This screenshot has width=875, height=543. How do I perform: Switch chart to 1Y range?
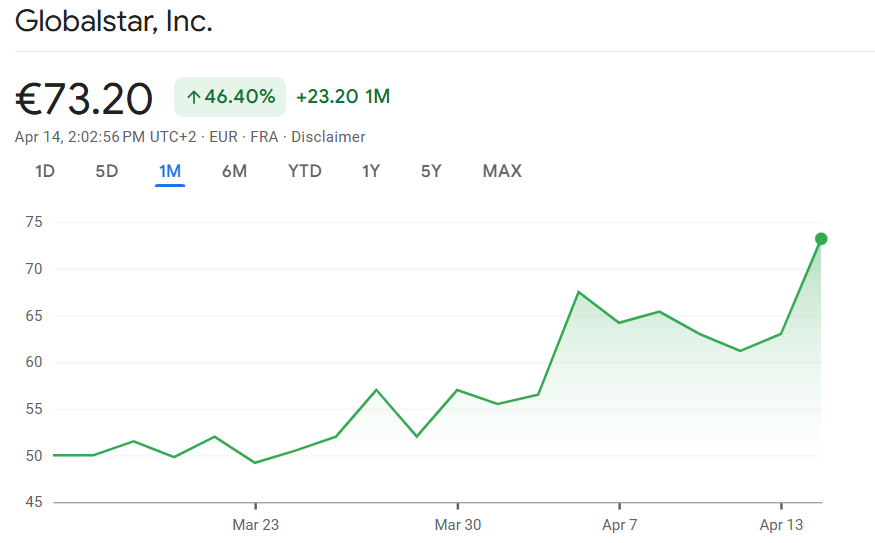click(371, 171)
